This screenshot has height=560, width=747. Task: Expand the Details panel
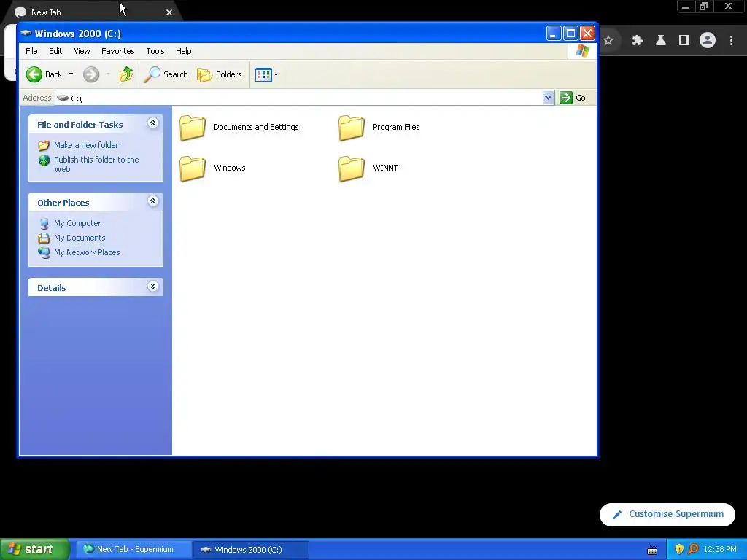click(x=152, y=287)
